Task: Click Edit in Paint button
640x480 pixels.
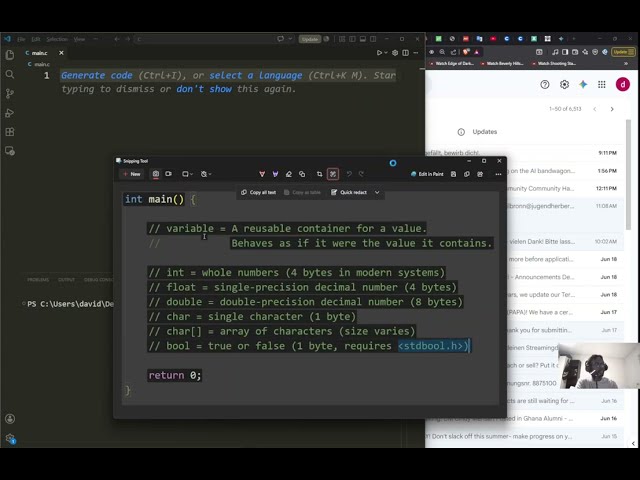Action: tap(427, 174)
